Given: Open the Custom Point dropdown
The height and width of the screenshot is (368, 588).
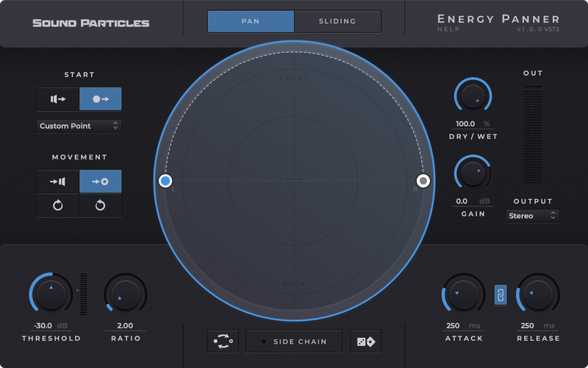Looking at the screenshot, I should click(x=79, y=126).
